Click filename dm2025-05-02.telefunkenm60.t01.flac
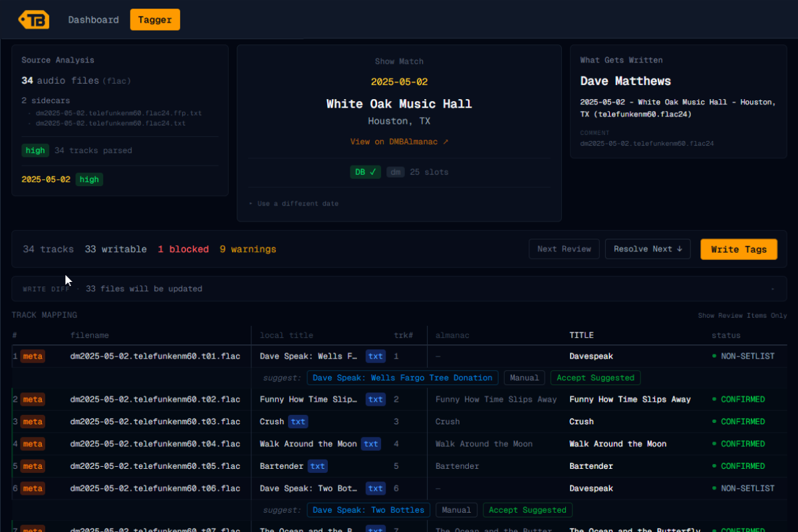Screen dimensions: 798x532 155,356
